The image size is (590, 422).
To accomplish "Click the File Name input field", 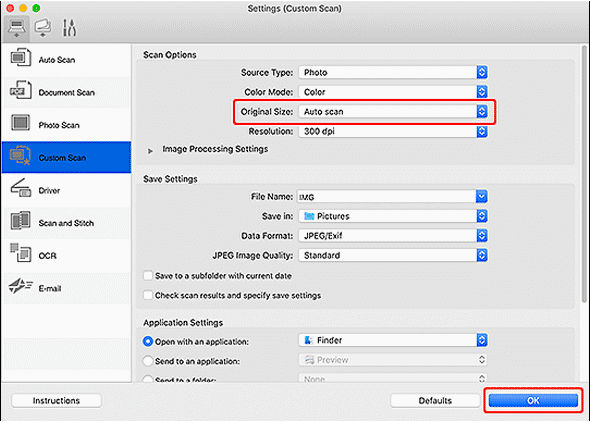I will point(386,196).
